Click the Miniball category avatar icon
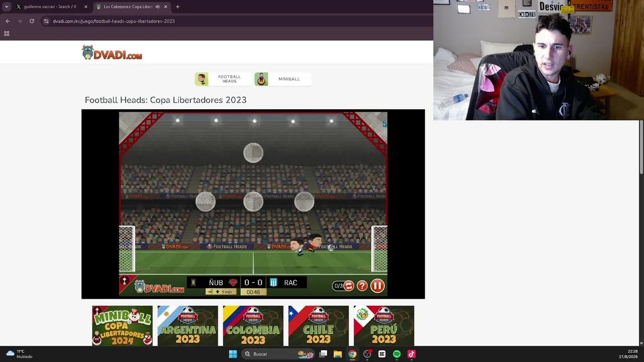Screen dimensions: 644x362 point(261,79)
